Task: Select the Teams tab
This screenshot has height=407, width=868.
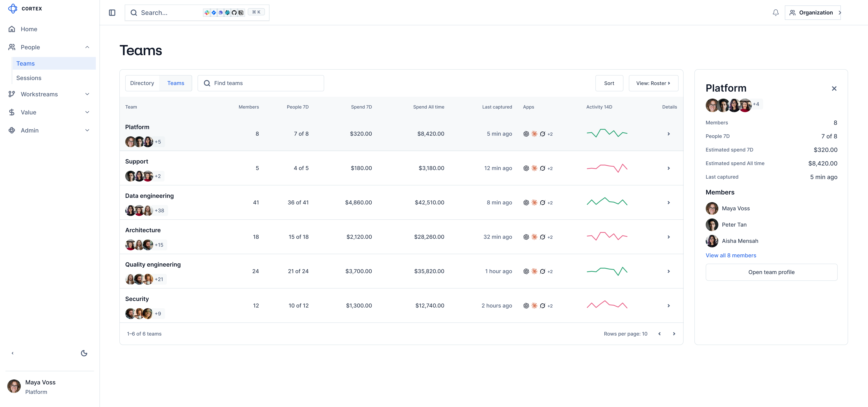Action: pyautogui.click(x=176, y=83)
